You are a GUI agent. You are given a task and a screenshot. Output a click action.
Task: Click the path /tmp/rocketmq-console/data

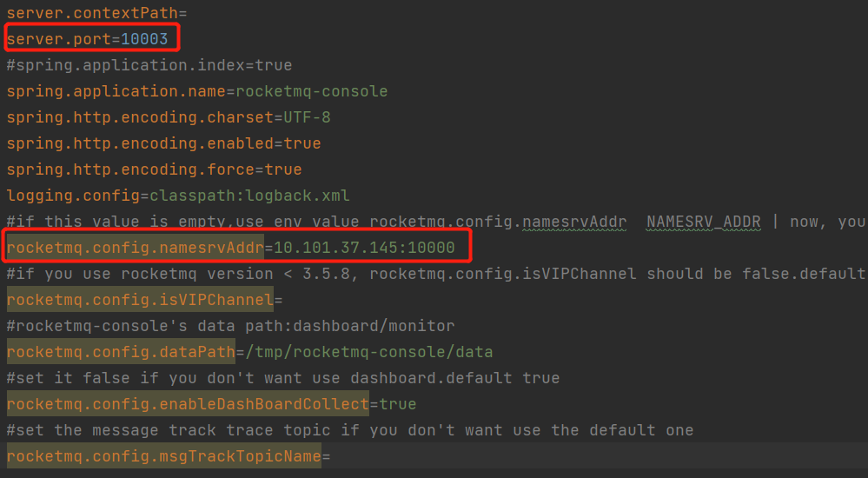coord(368,352)
